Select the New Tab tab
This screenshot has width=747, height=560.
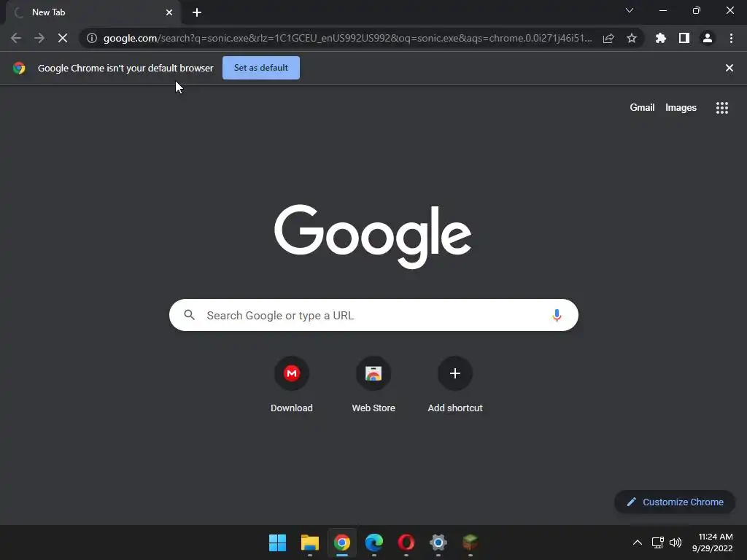[93, 12]
